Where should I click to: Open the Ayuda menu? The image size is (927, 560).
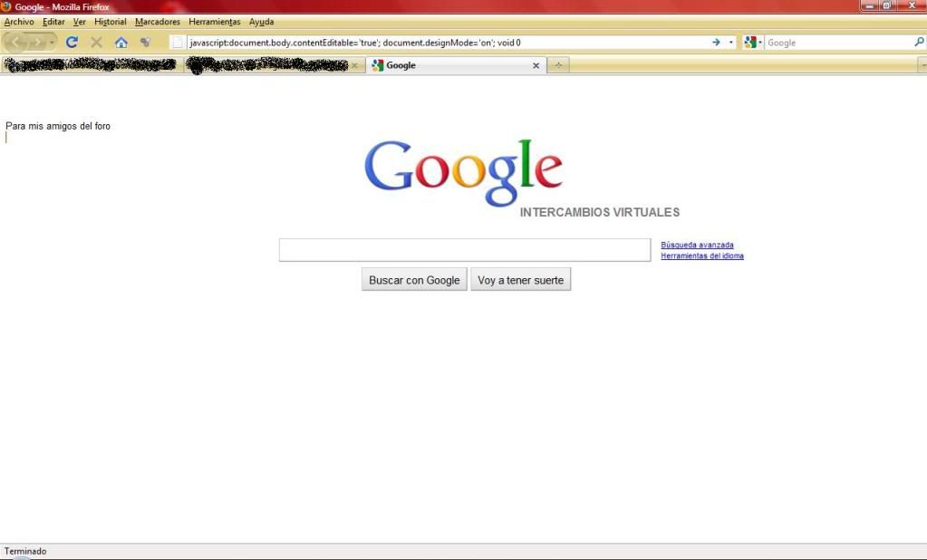[261, 22]
